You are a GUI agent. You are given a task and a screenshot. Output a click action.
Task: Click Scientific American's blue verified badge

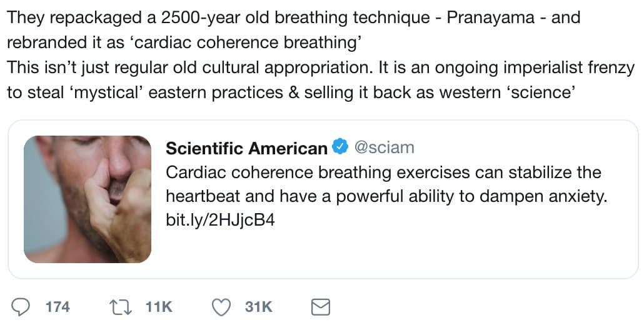point(339,148)
